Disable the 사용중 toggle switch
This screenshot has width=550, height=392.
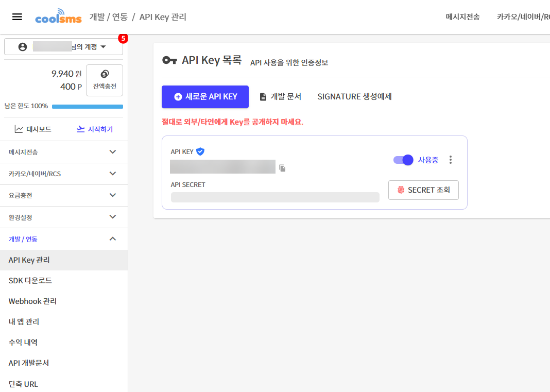pos(402,160)
